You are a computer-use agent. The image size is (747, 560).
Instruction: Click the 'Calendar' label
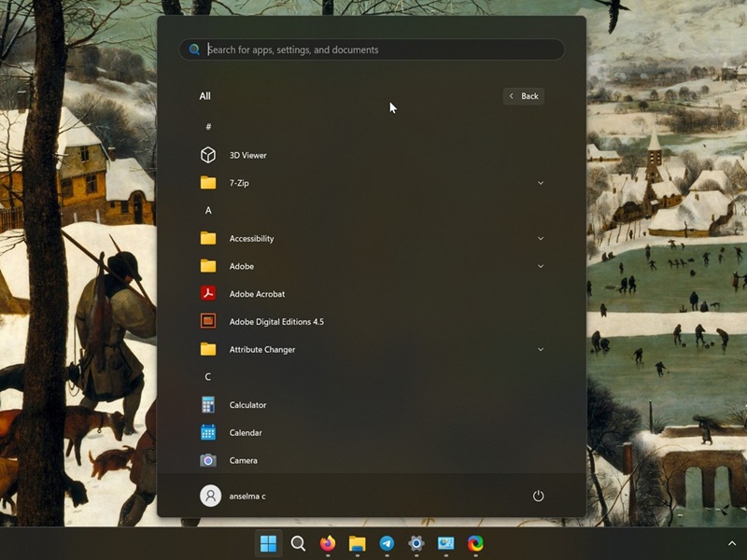point(246,432)
